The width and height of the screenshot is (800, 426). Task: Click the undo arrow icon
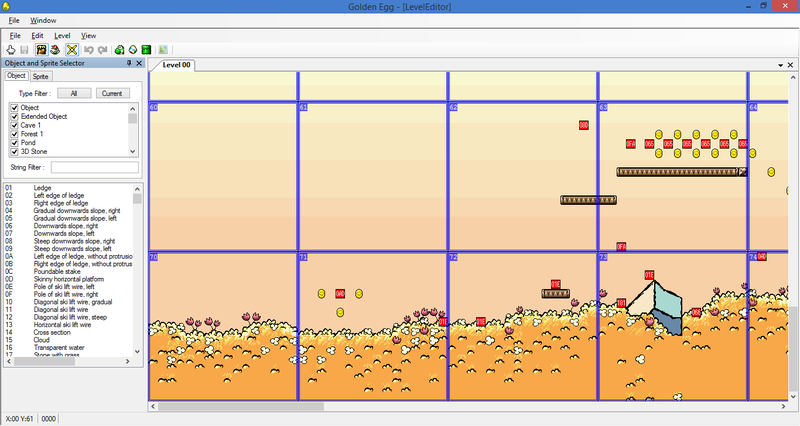89,49
